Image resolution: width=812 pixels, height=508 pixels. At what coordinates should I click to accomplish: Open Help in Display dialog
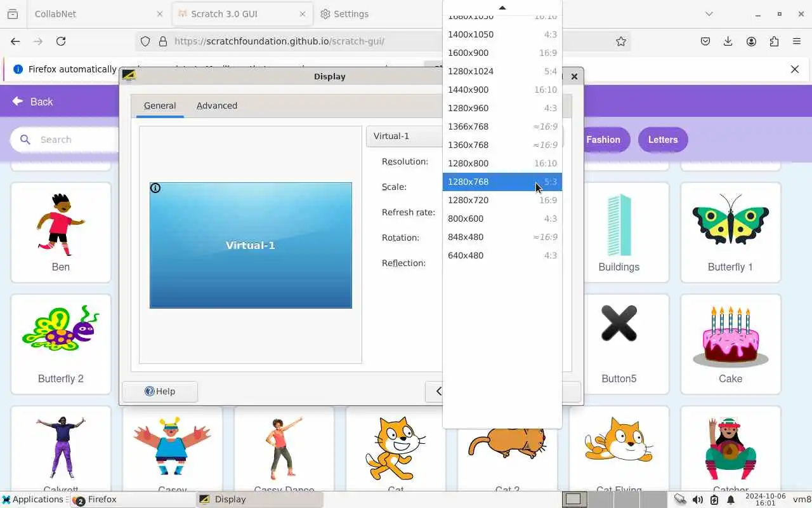[160, 391]
